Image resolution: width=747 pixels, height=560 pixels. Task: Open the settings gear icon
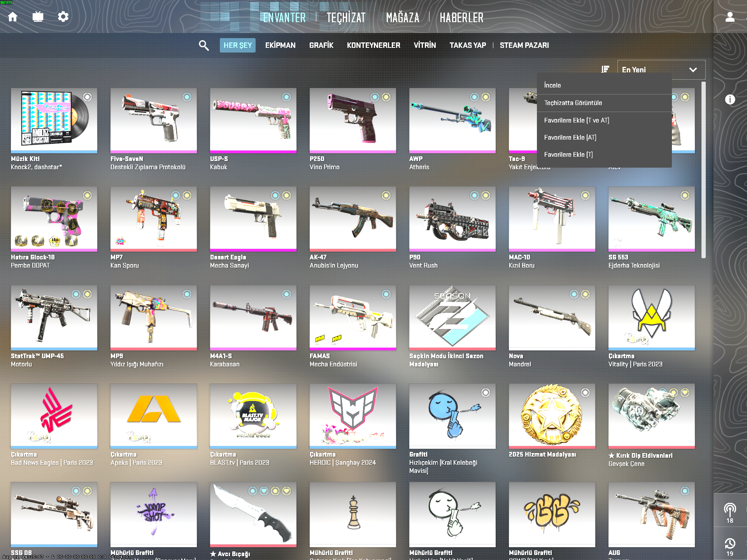(x=63, y=17)
